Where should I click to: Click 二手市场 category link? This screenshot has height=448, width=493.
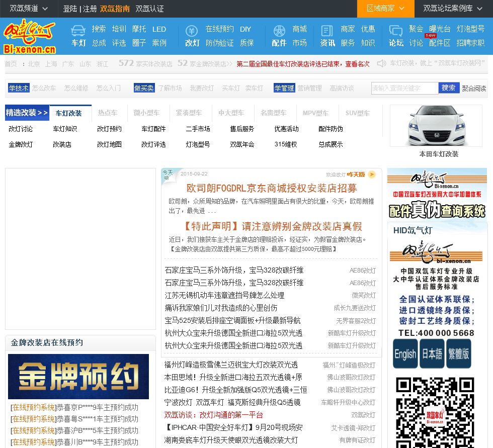tap(198, 129)
